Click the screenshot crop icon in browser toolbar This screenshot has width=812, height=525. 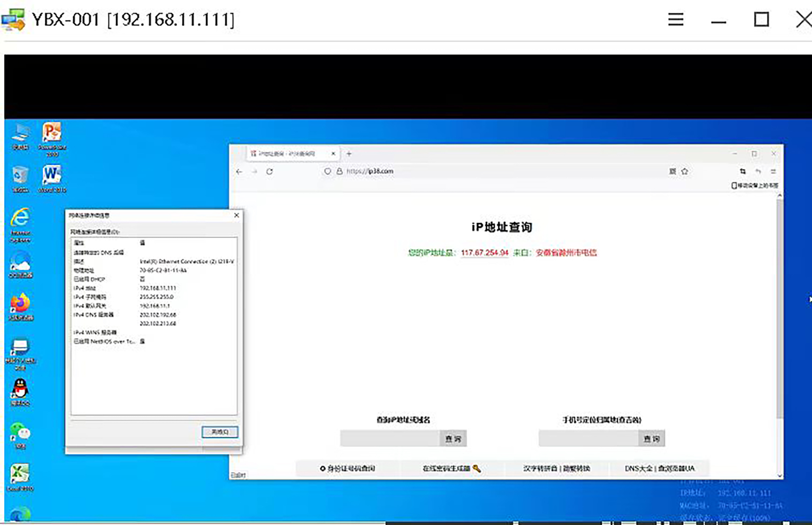[743, 171]
